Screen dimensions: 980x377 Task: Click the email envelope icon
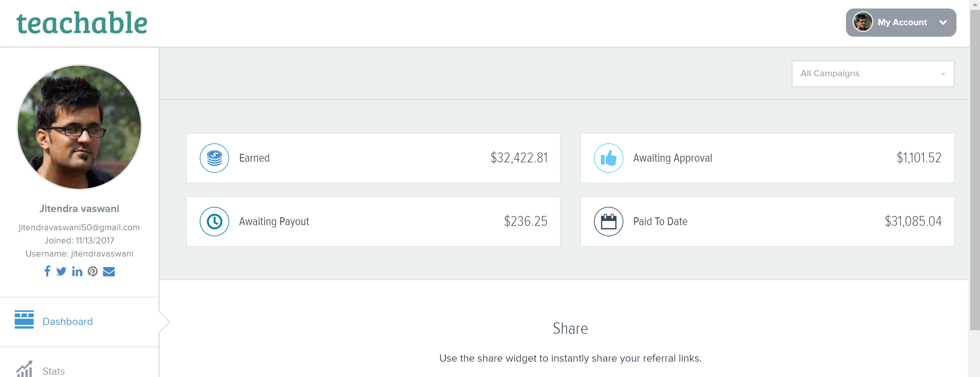tap(109, 271)
